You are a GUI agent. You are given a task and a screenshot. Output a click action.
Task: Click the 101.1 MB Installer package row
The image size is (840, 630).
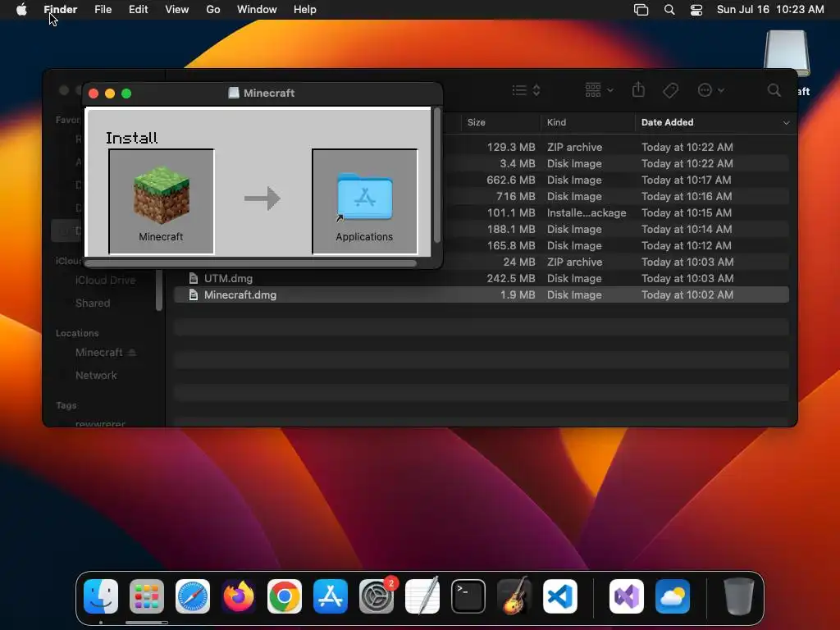[616, 213]
